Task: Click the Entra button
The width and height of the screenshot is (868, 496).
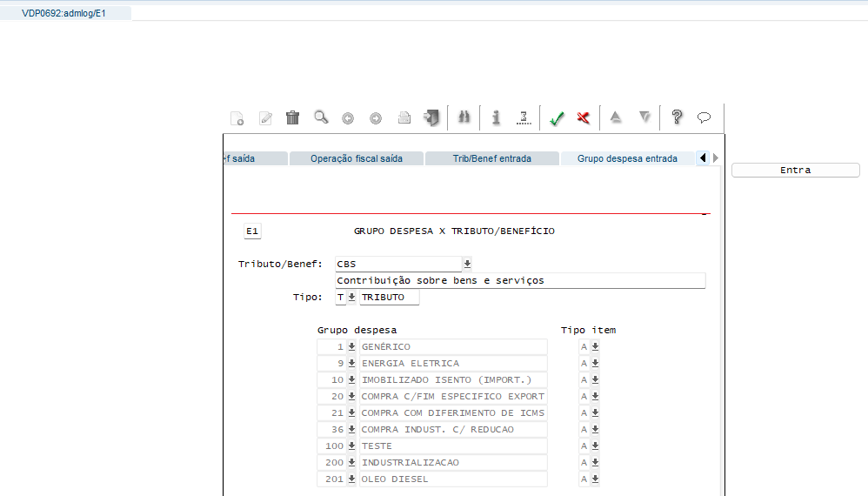Action: coord(796,170)
